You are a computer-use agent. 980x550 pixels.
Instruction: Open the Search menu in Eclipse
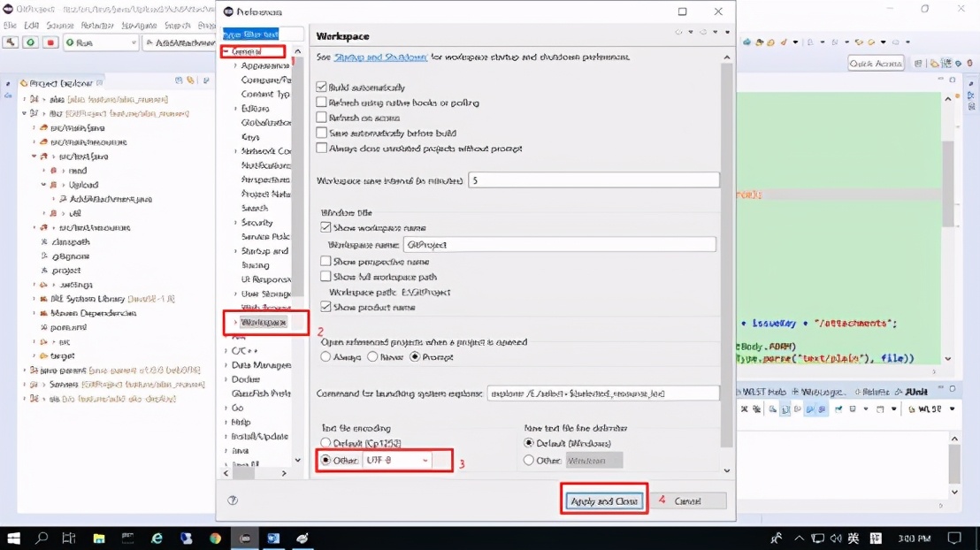tap(178, 26)
